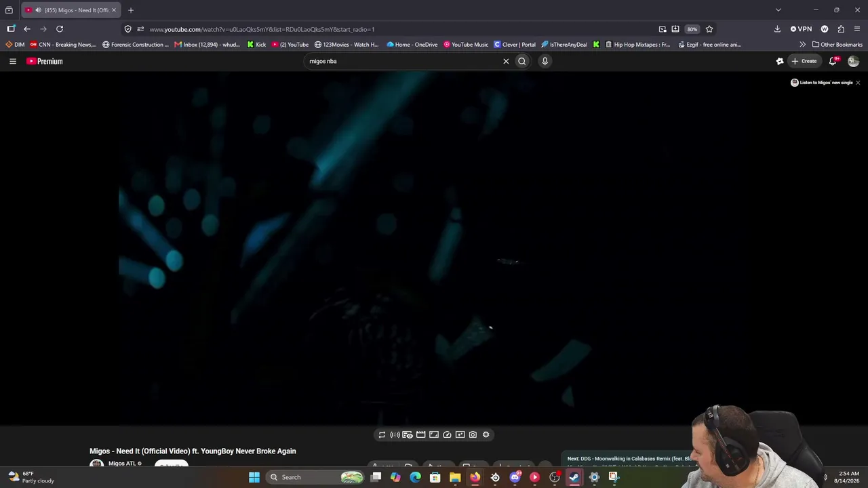Toggle the browser sidebar
The image size is (868, 488).
pos(11,29)
